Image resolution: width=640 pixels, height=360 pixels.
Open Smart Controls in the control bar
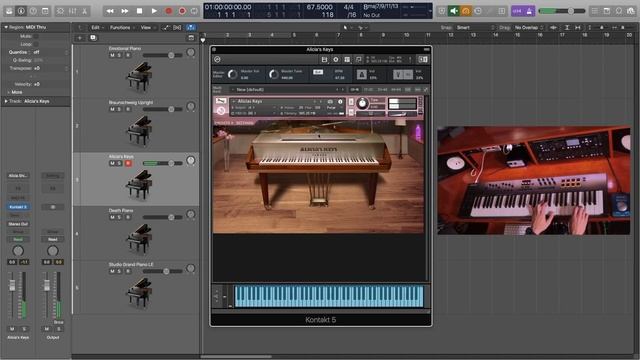coord(60,11)
